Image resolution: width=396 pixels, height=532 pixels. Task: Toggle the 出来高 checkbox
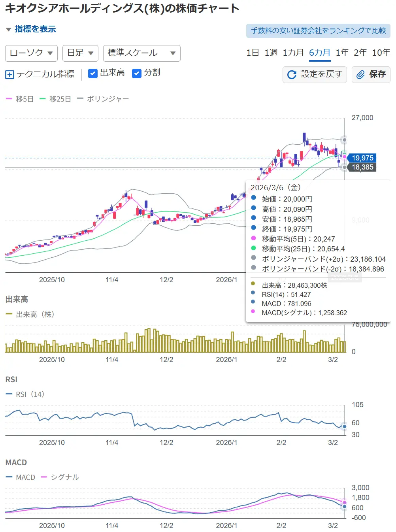[x=93, y=73]
